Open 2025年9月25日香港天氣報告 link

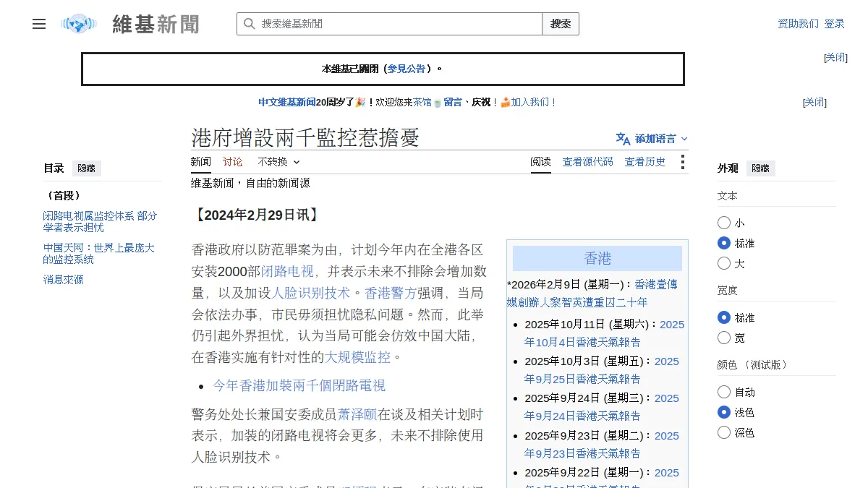tap(602, 370)
